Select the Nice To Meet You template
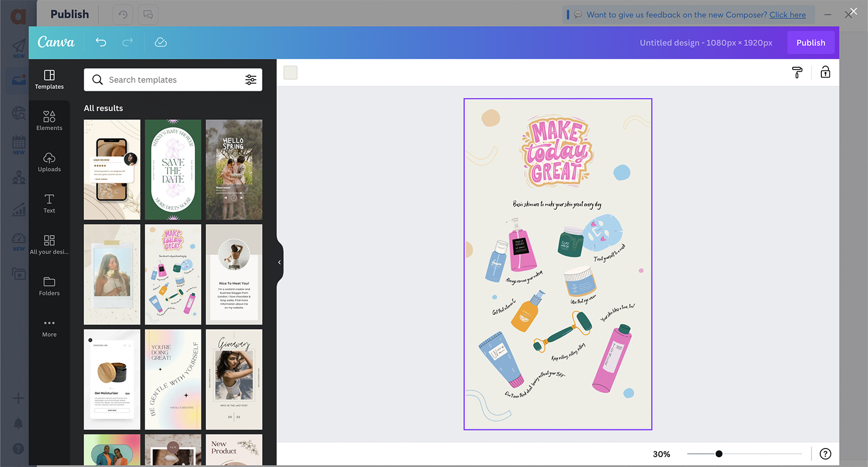The width and height of the screenshot is (868, 467). coord(234,274)
